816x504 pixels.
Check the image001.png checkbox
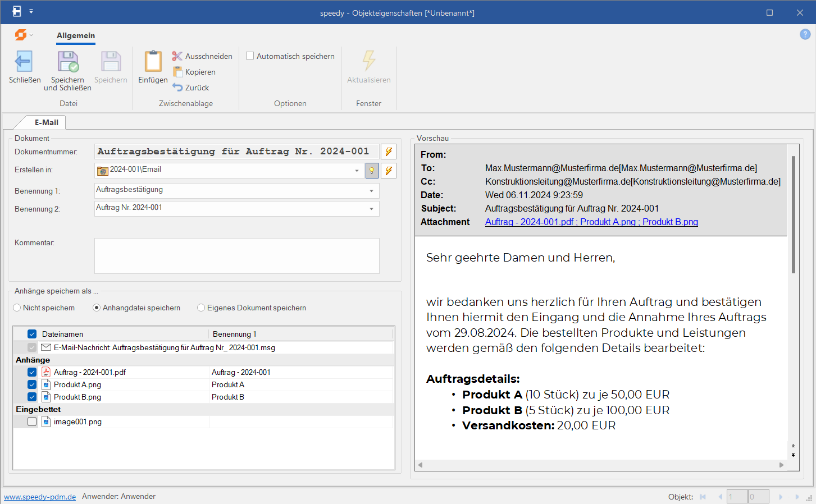[x=32, y=421]
